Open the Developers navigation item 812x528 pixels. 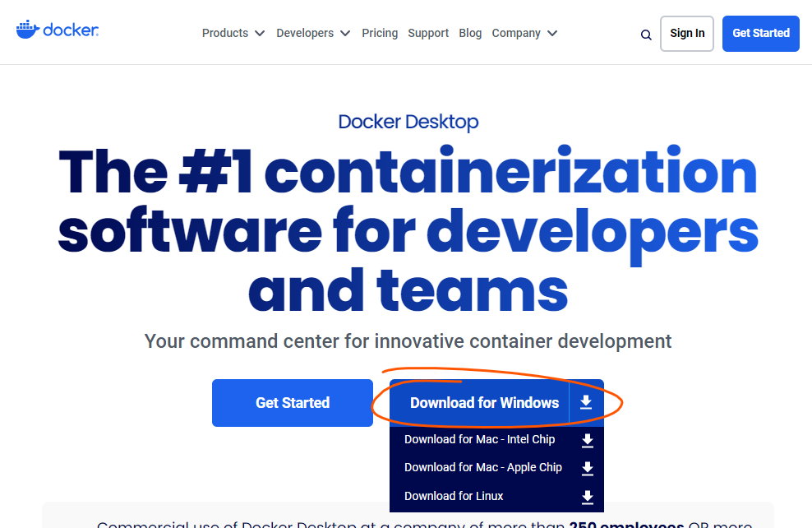(x=305, y=33)
